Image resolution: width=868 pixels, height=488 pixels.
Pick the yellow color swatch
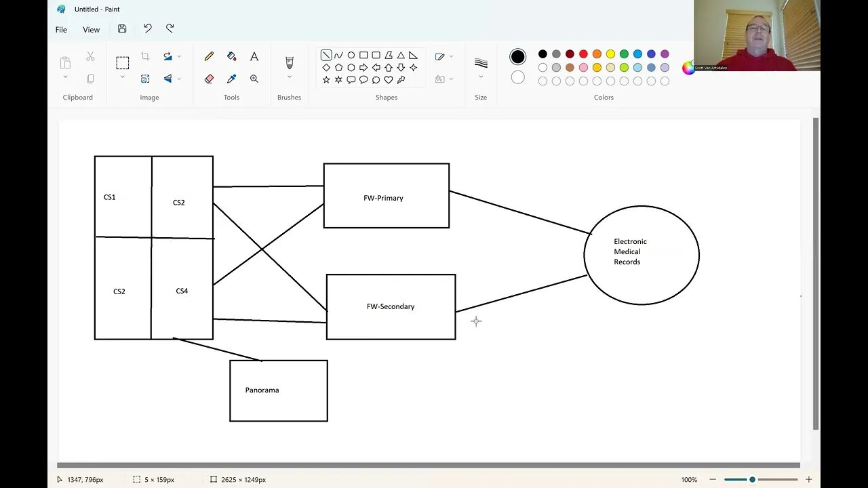(610, 54)
